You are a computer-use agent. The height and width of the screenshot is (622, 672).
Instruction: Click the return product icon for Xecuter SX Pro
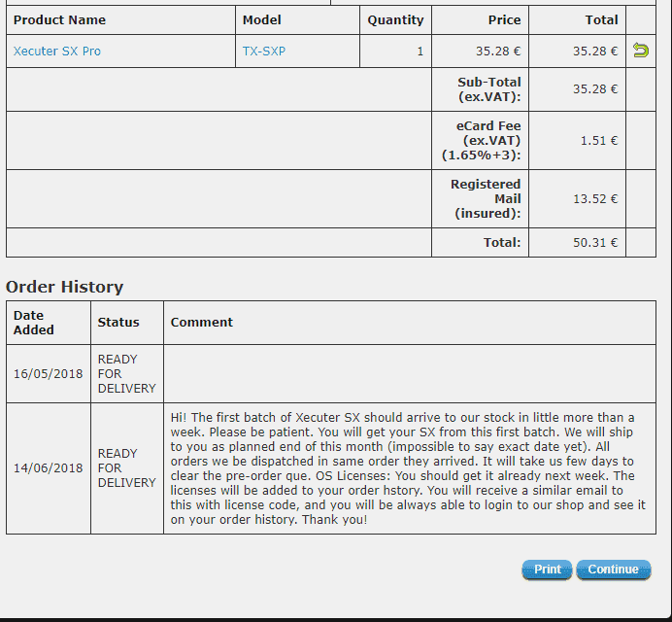coord(641,51)
